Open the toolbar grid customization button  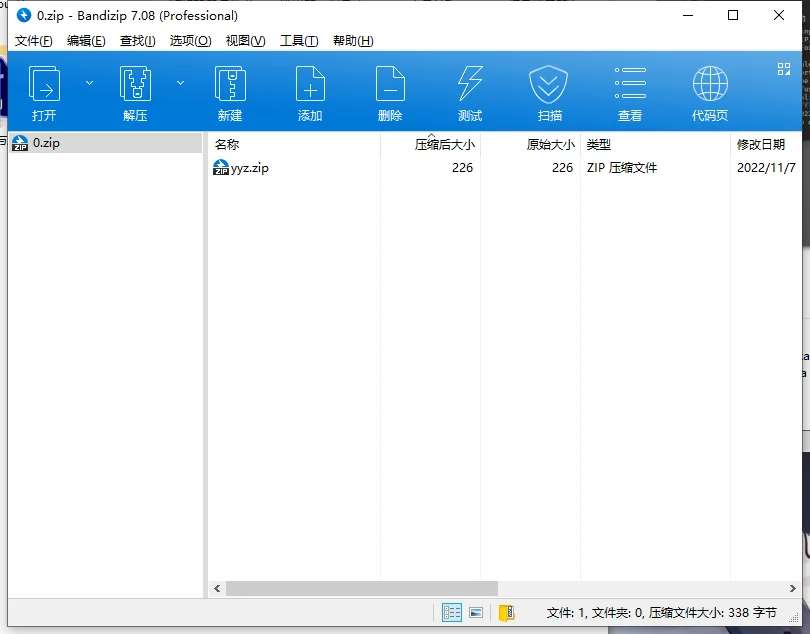point(784,69)
